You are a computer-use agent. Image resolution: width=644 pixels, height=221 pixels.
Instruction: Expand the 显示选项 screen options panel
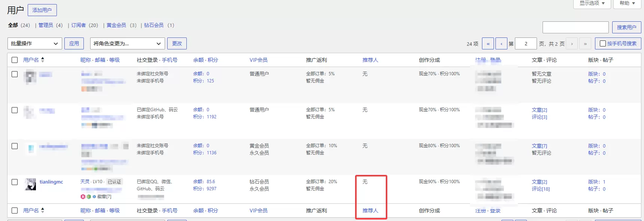coord(592,3)
